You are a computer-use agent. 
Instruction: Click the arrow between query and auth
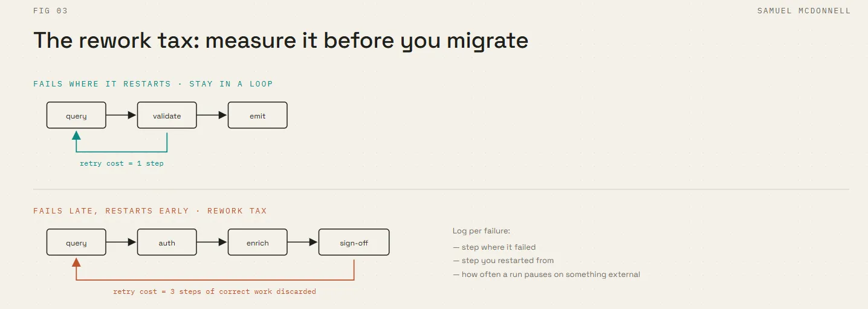[121, 242]
